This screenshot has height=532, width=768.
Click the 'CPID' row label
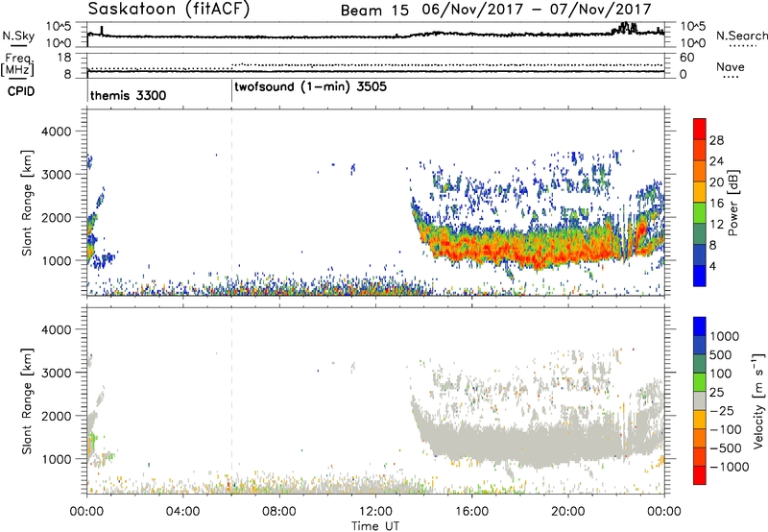pos(21,91)
